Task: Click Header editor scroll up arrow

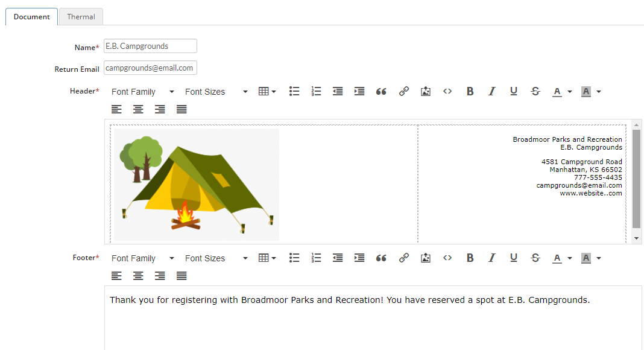Action: pyautogui.click(x=636, y=124)
